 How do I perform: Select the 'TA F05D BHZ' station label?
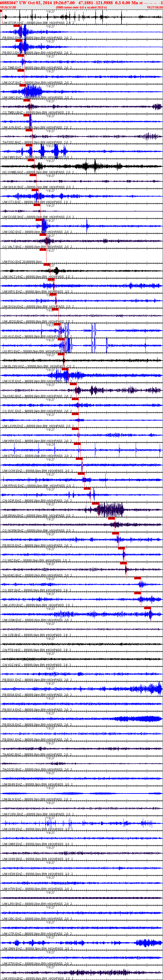click(12, 143)
